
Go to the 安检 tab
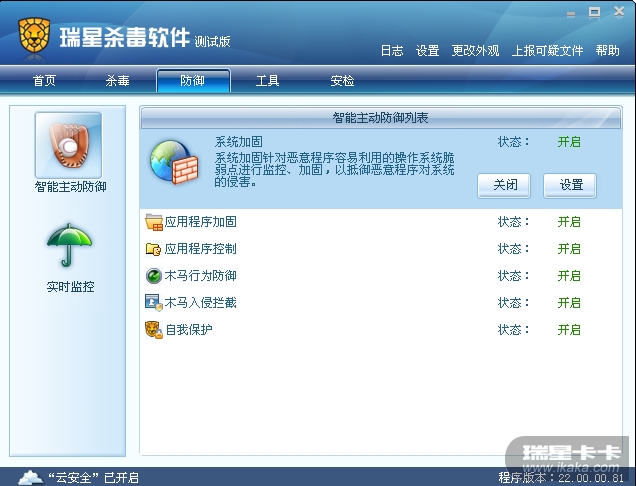coord(342,81)
